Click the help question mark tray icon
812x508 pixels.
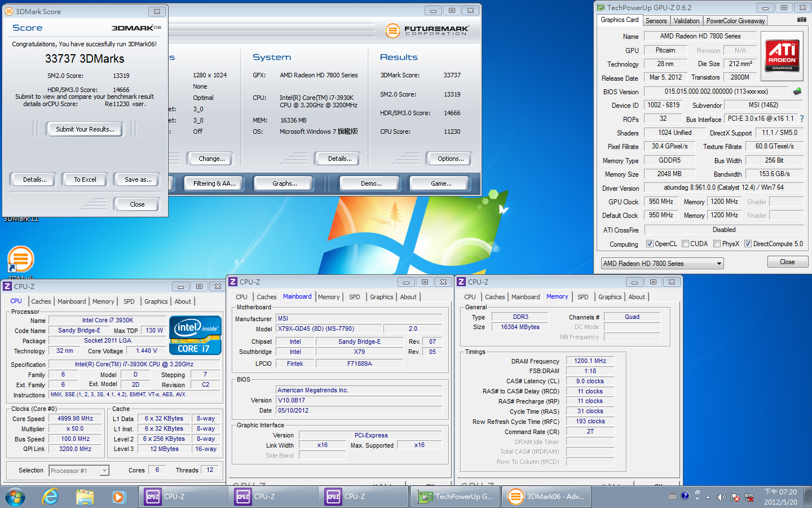tap(685, 496)
